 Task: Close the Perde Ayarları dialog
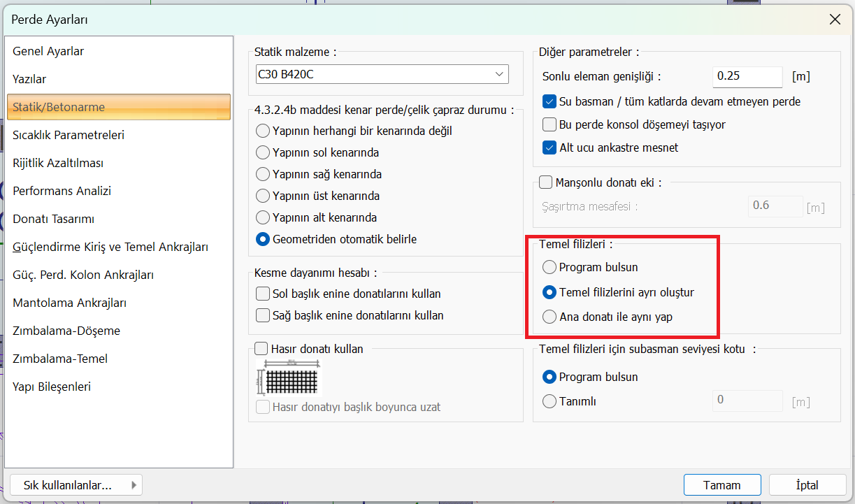(835, 20)
